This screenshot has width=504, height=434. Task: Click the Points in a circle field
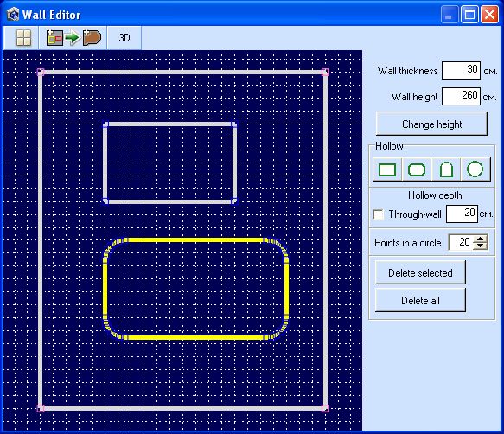[461, 242]
